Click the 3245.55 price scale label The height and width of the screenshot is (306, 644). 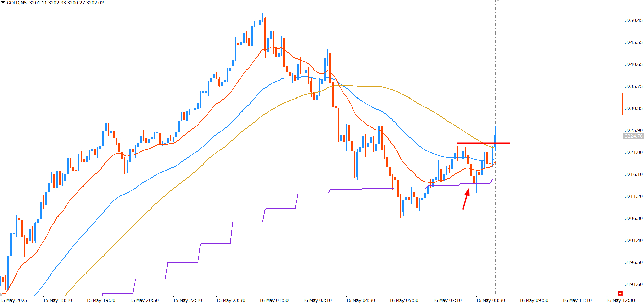pyautogui.click(x=634, y=42)
